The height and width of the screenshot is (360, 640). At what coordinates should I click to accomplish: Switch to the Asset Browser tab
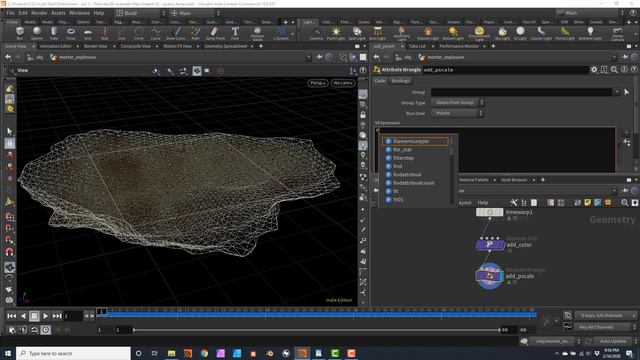pyautogui.click(x=514, y=180)
